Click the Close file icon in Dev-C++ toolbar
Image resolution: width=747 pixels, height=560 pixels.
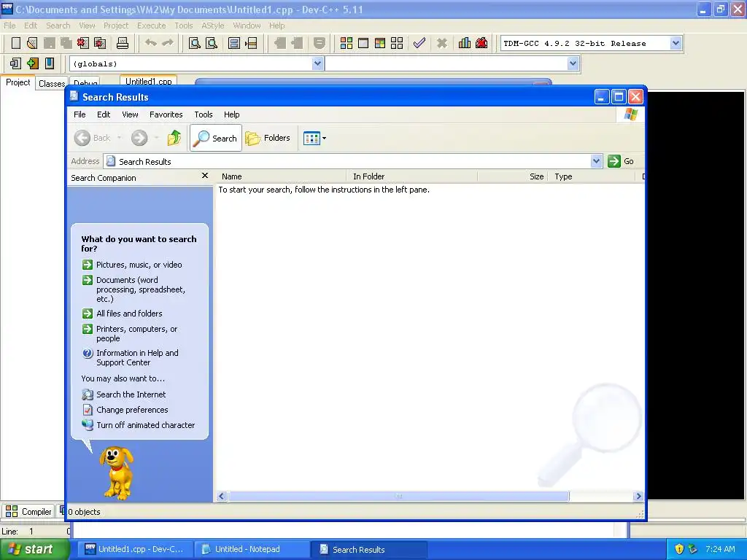click(83, 43)
